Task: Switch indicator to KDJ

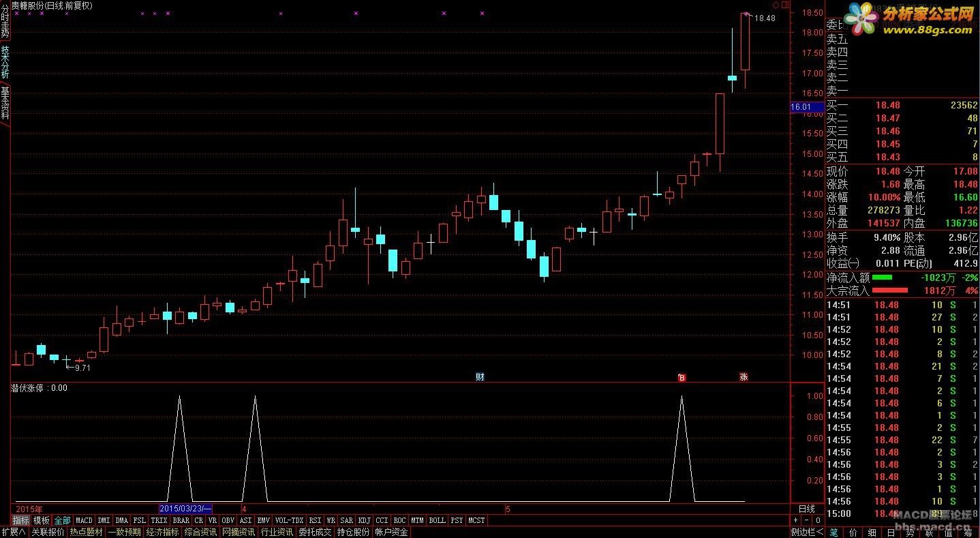Action: [365, 520]
